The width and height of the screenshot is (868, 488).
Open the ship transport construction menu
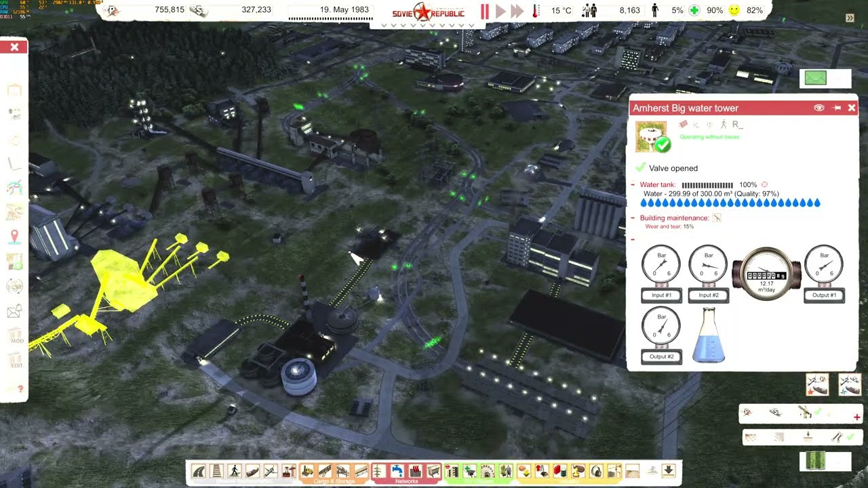pyautogui.click(x=252, y=470)
